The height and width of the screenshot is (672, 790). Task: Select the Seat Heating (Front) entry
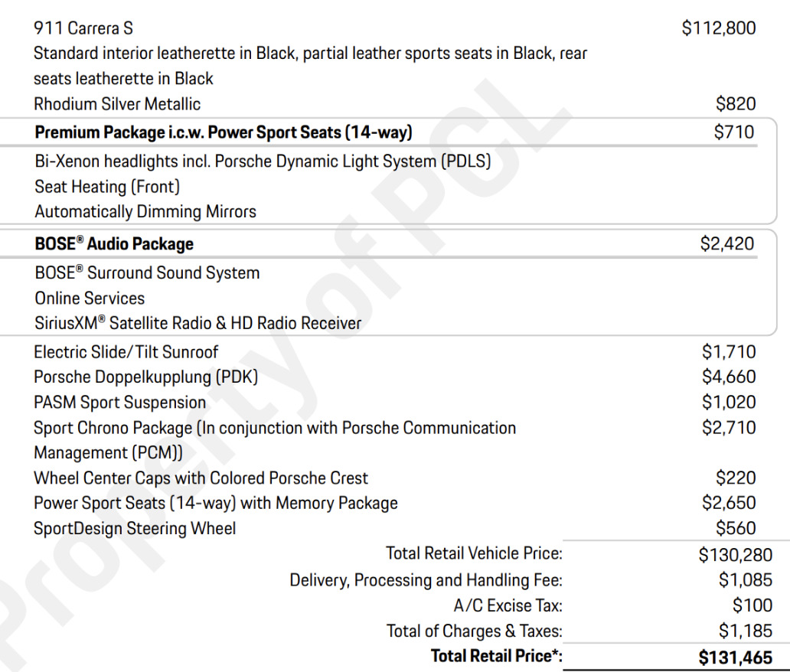107,187
